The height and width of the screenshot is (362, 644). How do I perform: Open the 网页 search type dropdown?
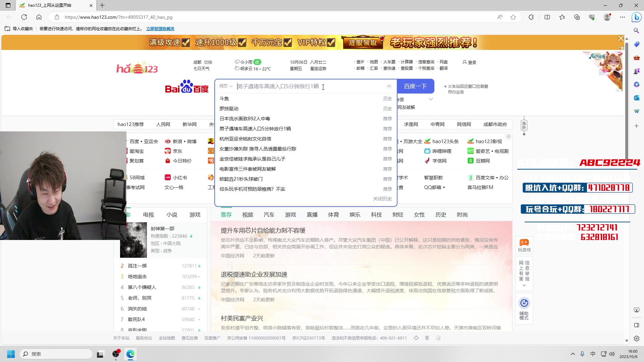point(226,86)
